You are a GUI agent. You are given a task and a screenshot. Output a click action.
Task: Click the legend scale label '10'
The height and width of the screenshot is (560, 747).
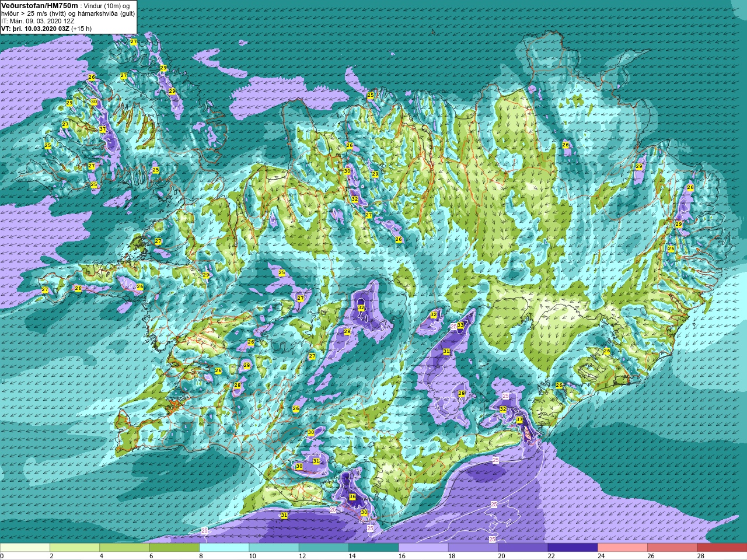coord(252,556)
